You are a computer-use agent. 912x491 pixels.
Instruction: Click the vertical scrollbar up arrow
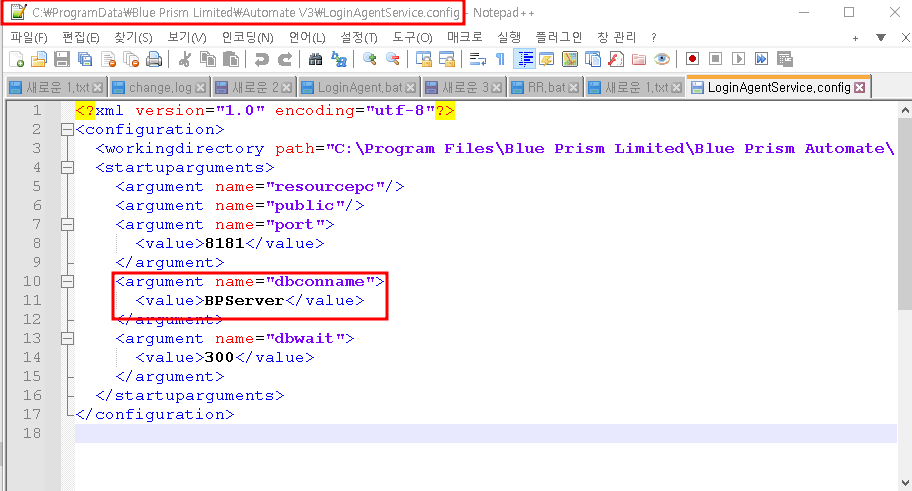point(904,109)
